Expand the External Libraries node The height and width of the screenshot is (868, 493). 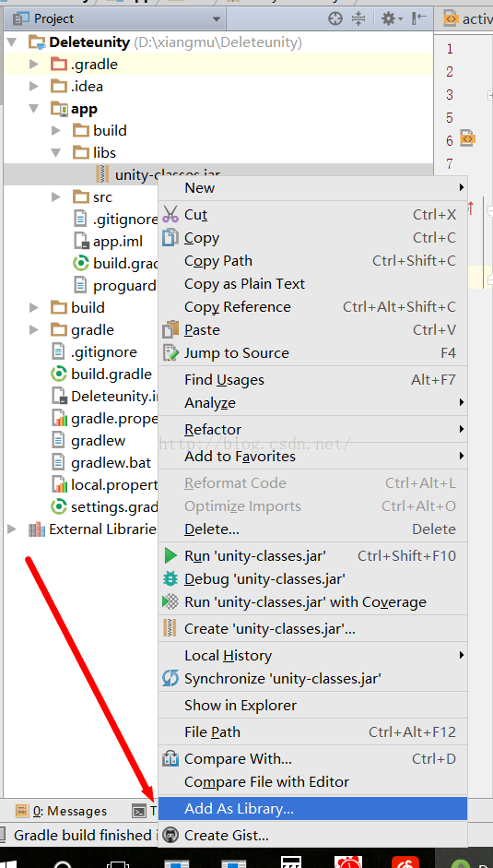[x=12, y=529]
